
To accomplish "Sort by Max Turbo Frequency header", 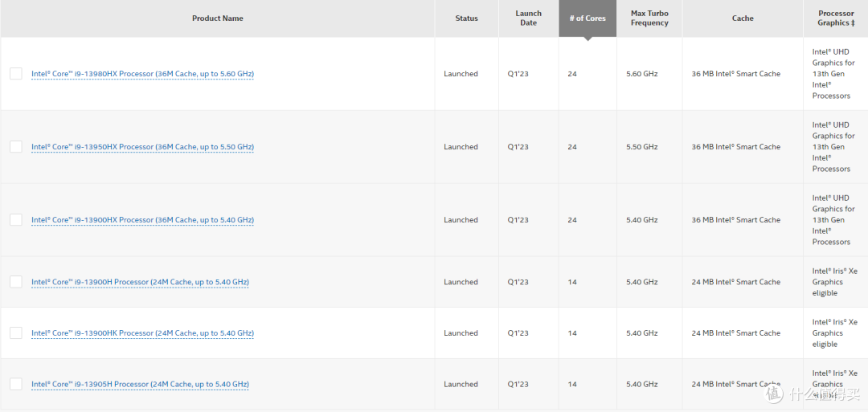I will pyautogui.click(x=649, y=18).
